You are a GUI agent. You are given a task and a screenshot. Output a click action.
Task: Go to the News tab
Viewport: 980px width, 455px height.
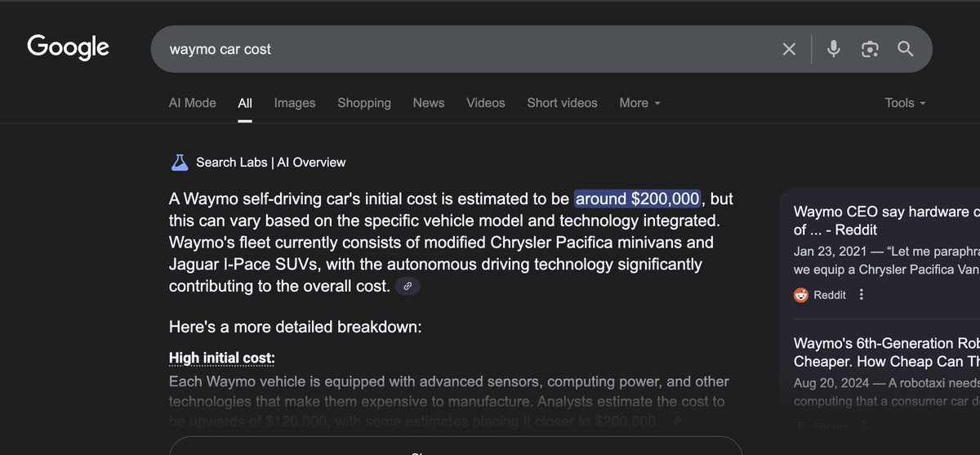click(429, 103)
